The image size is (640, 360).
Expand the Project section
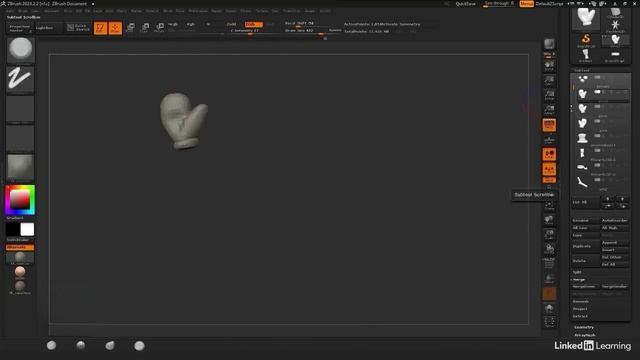(x=580, y=309)
